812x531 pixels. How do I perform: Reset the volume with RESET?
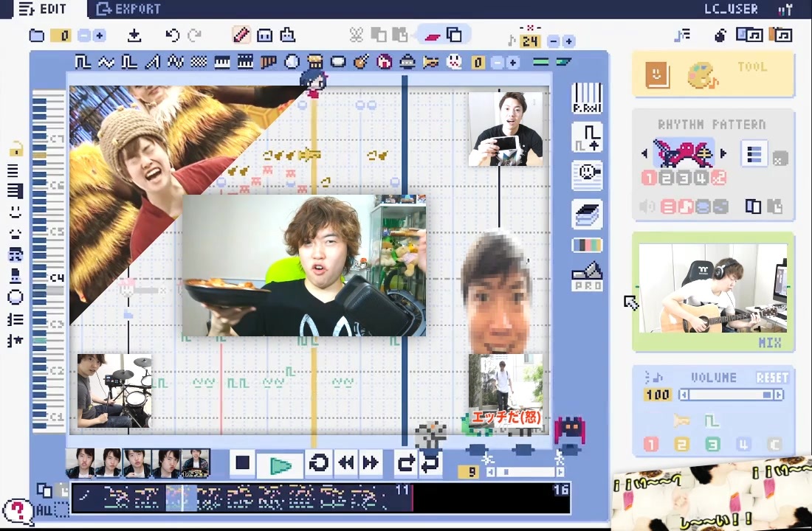(x=772, y=378)
